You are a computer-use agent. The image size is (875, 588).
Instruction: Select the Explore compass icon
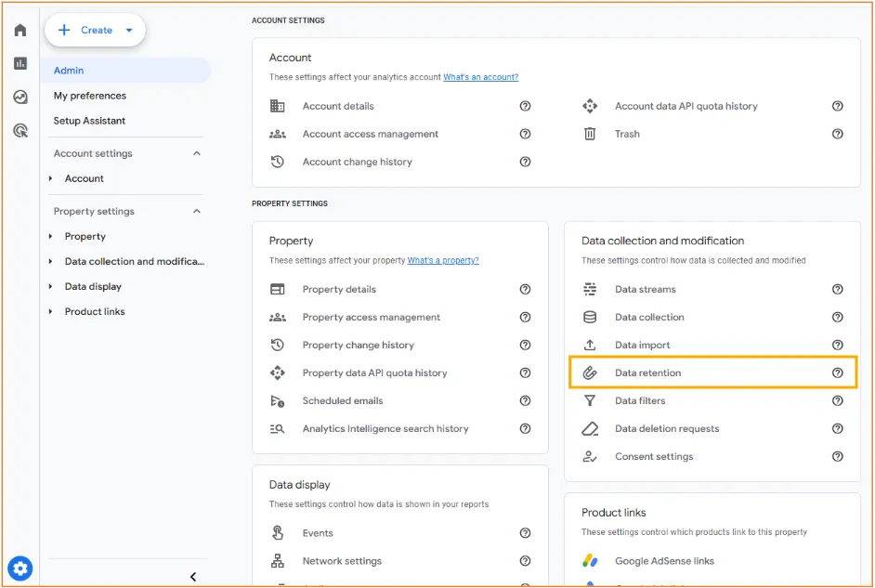[20, 97]
